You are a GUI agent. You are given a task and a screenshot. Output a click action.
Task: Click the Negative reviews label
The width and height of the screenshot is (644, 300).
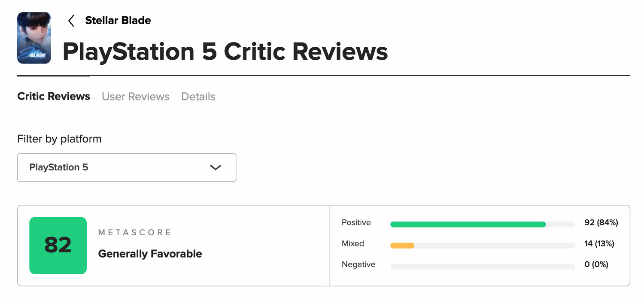click(358, 264)
